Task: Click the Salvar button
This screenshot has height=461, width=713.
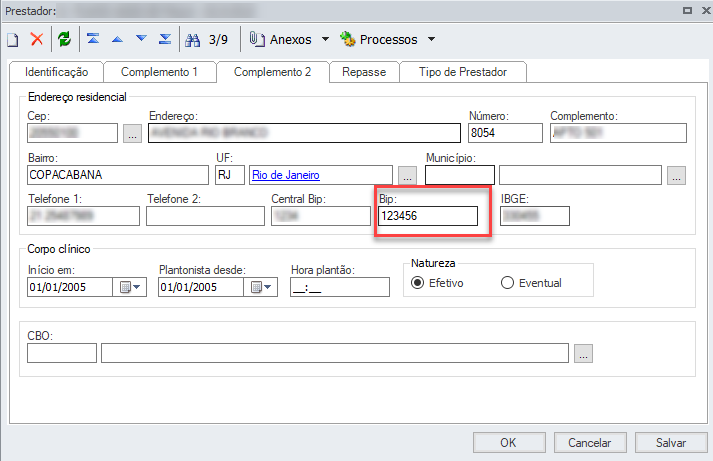Action: tap(671, 442)
